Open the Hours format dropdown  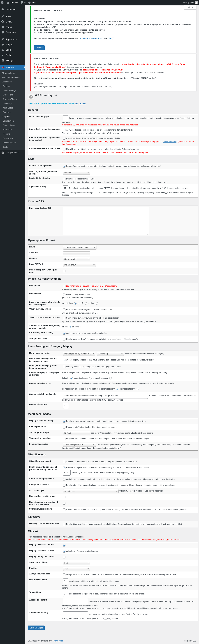pos(80,247)
